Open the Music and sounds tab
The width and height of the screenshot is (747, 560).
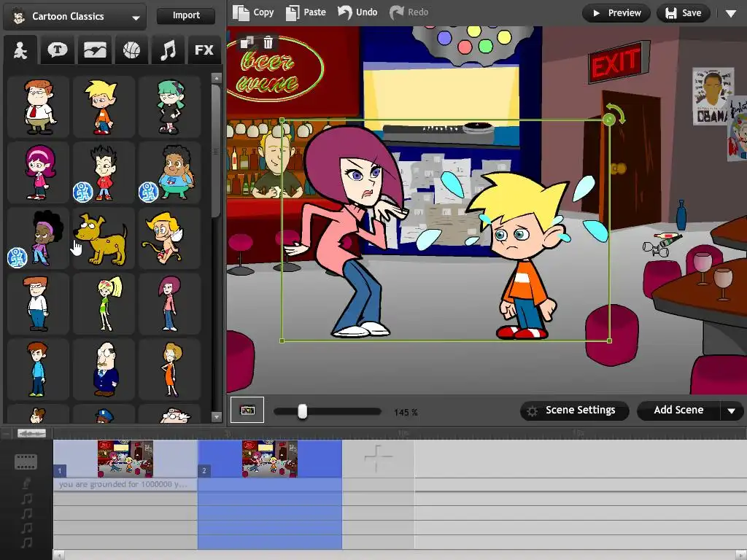click(x=168, y=50)
